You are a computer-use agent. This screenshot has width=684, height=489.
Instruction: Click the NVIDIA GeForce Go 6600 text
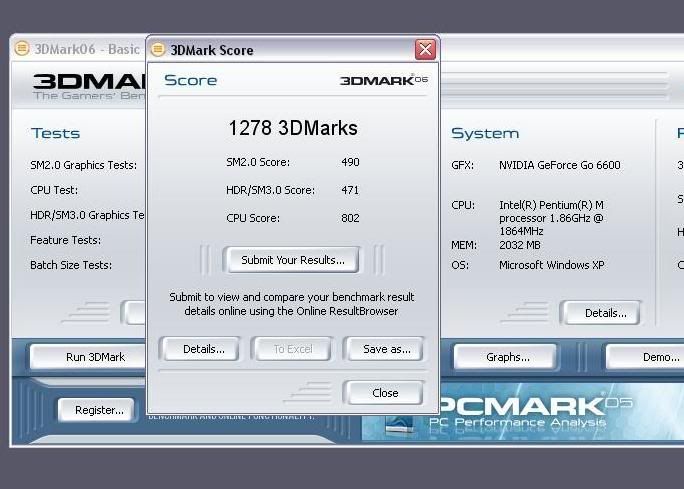point(560,165)
